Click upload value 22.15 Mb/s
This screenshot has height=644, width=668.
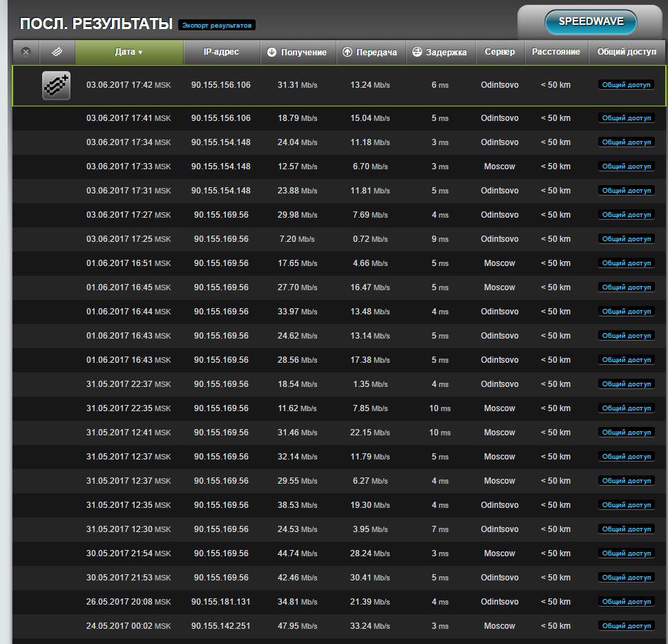click(x=370, y=433)
